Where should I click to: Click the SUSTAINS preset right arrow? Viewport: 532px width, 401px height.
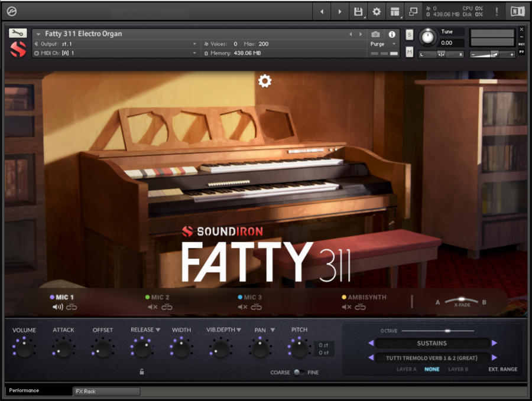(x=495, y=343)
